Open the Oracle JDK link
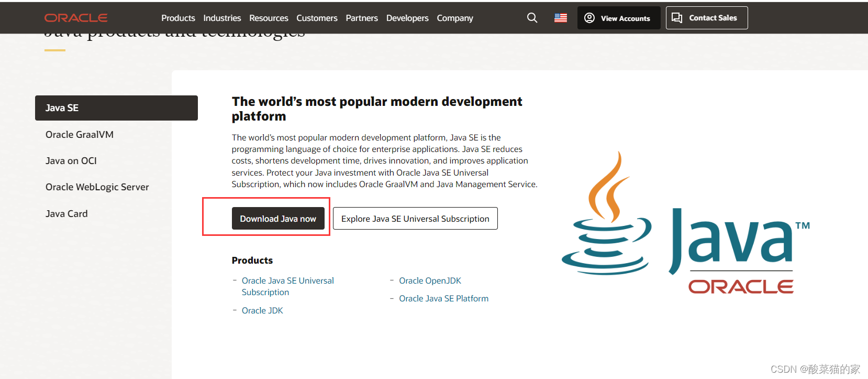 pyautogui.click(x=262, y=310)
